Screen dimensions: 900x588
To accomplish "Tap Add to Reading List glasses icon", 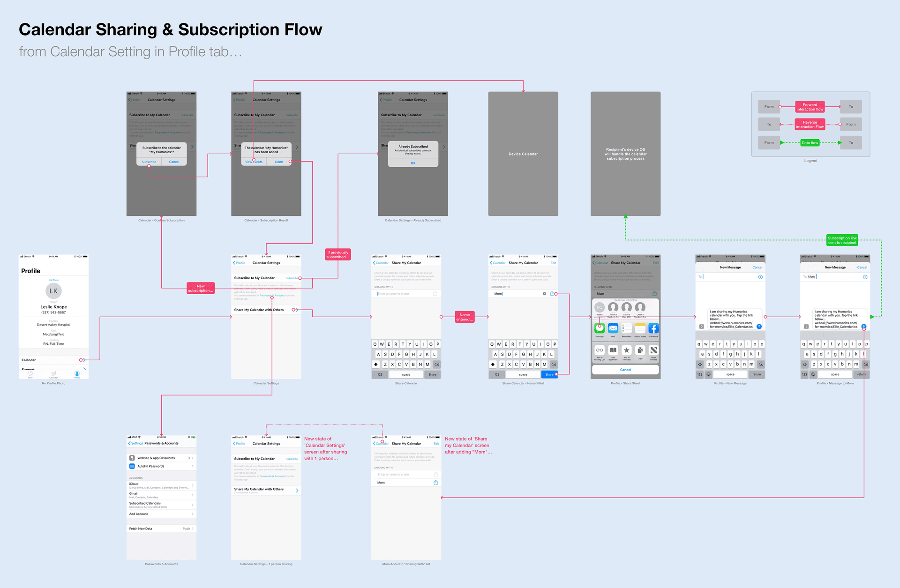I will pos(599,350).
